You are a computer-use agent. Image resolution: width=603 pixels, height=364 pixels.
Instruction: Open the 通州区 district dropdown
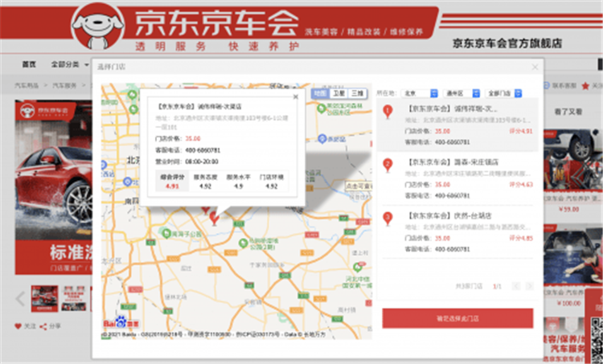(x=461, y=93)
